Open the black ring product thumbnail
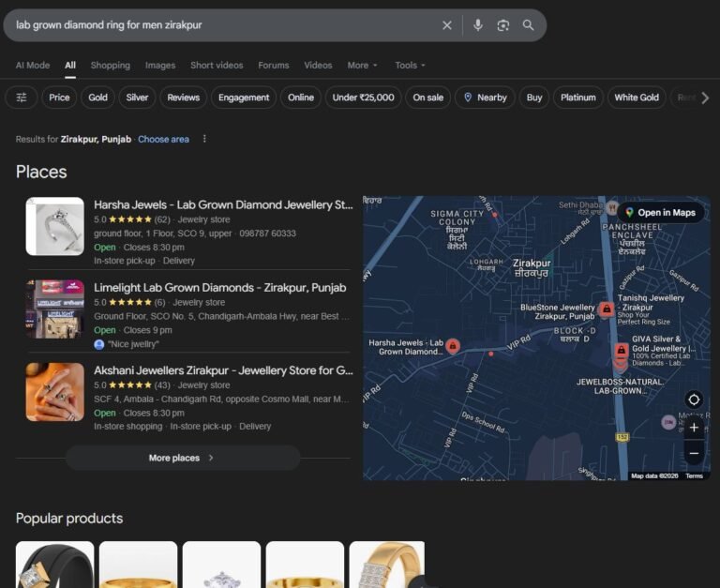720x588 pixels. pyautogui.click(x=55, y=565)
